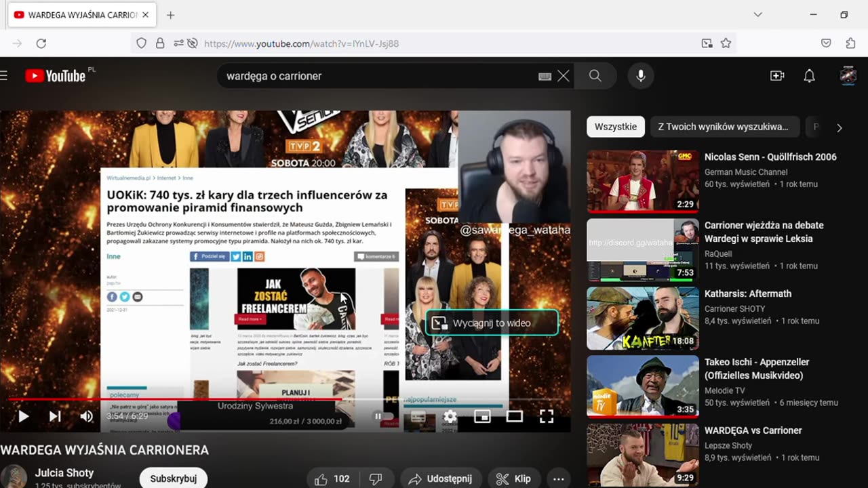Toggle the autoplay switch in player
This screenshot has height=488, width=868.
coord(384,416)
